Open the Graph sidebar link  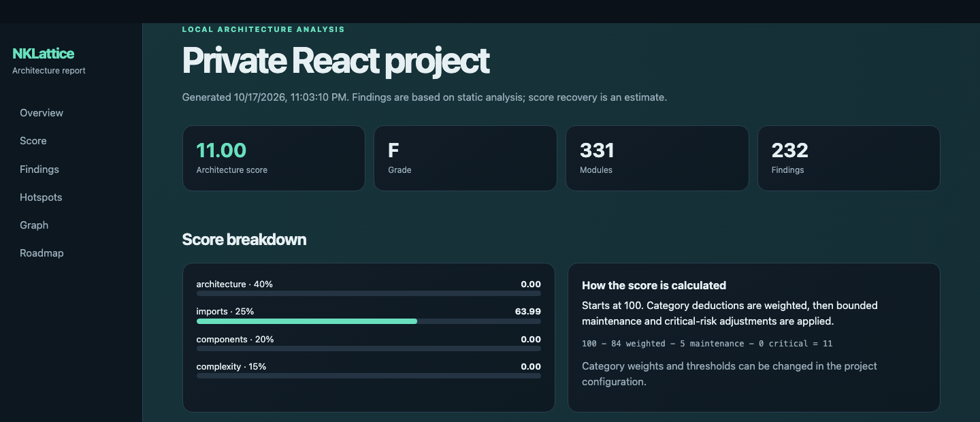point(34,225)
